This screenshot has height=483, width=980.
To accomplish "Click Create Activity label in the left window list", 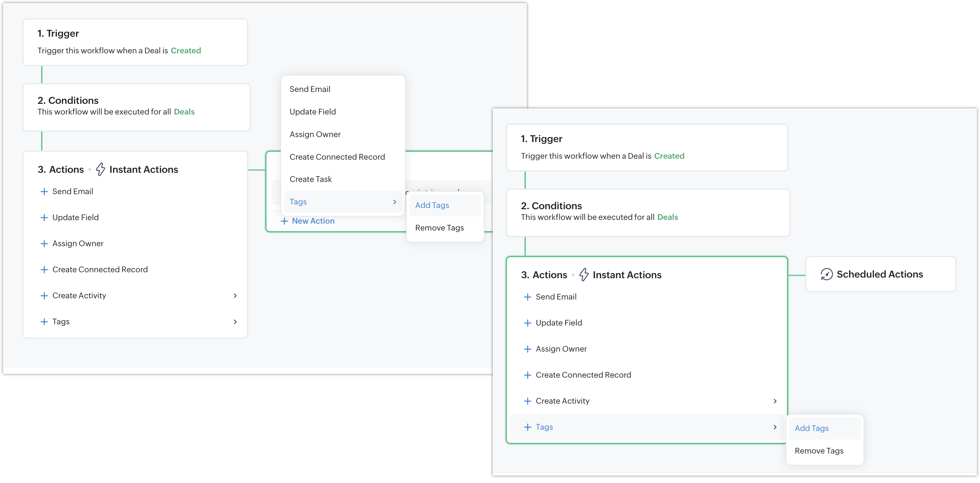I will point(79,296).
